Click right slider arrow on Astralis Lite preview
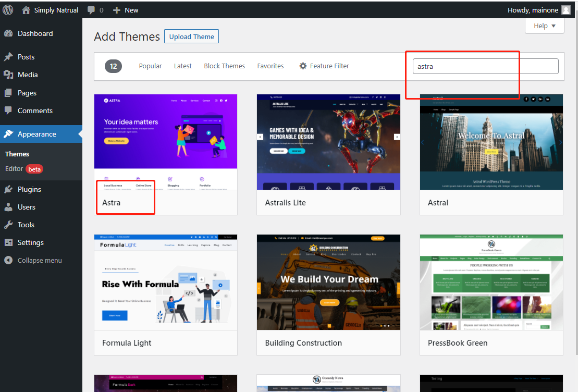This screenshot has width=578, height=392. 397,137
